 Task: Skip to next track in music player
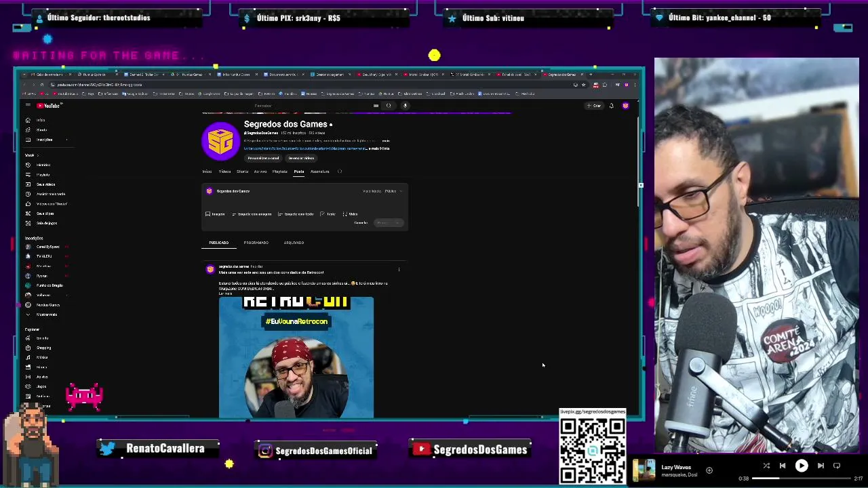click(x=821, y=466)
